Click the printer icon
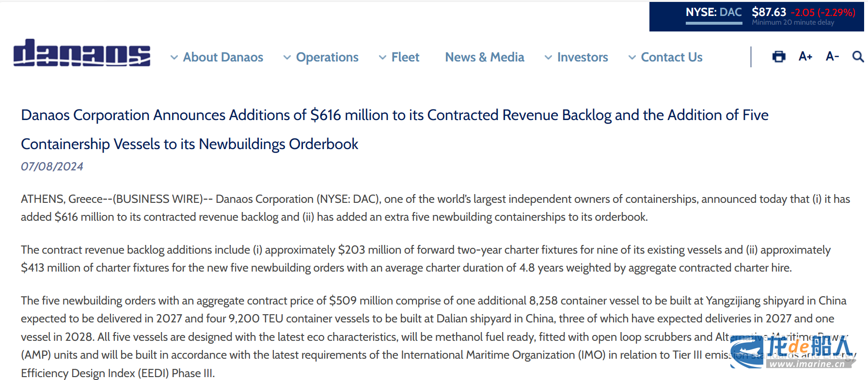 pyautogui.click(x=778, y=57)
